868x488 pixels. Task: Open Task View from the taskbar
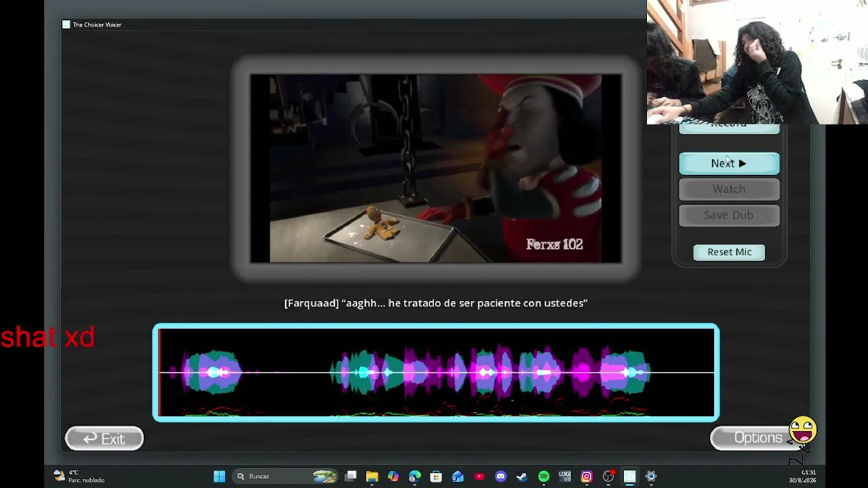pyautogui.click(x=351, y=476)
